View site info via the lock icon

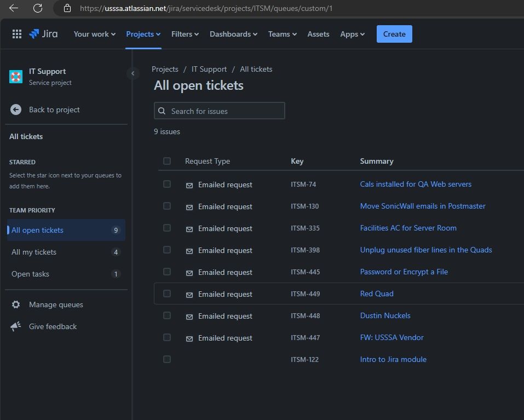coord(67,8)
